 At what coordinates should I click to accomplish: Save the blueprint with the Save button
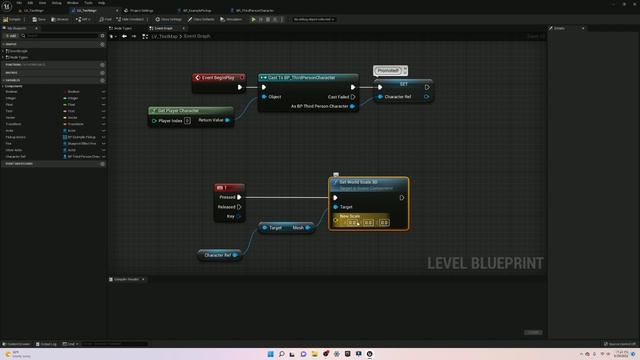point(39,19)
